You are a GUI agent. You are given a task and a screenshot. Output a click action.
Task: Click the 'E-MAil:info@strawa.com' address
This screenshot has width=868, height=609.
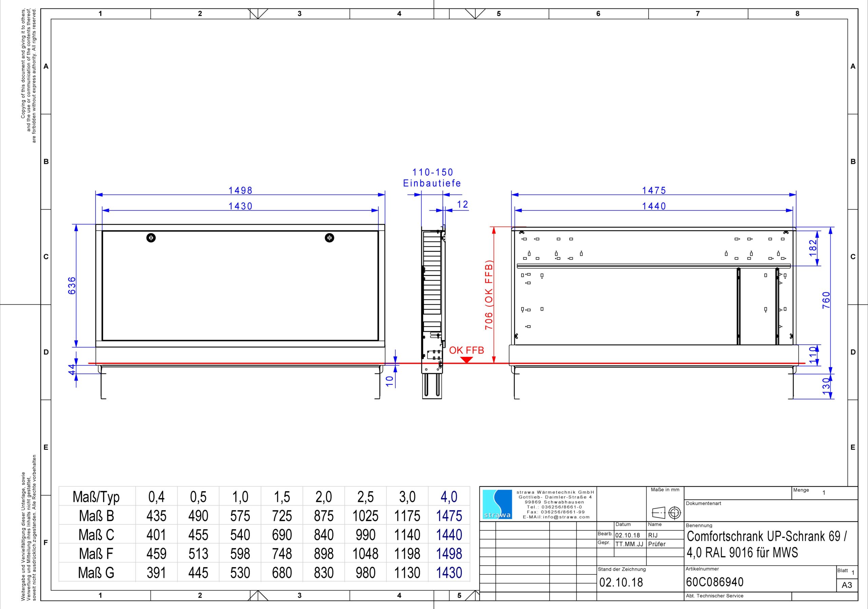[555, 517]
